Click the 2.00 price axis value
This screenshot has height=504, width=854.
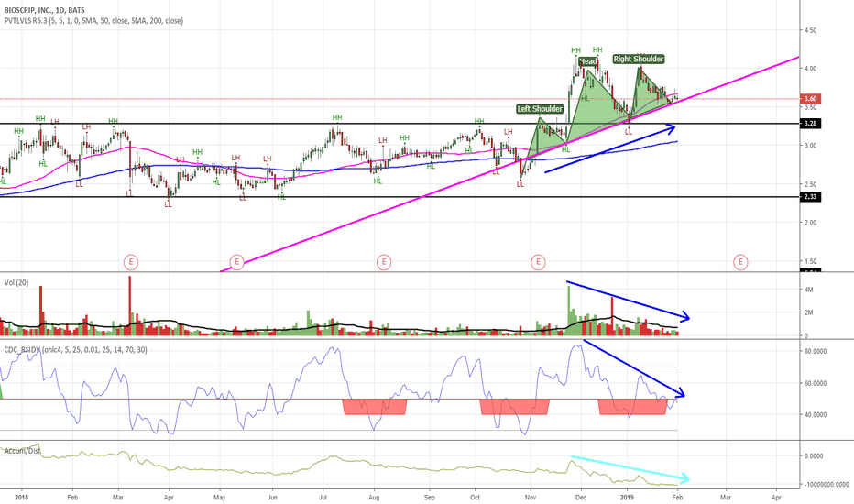tap(810, 223)
